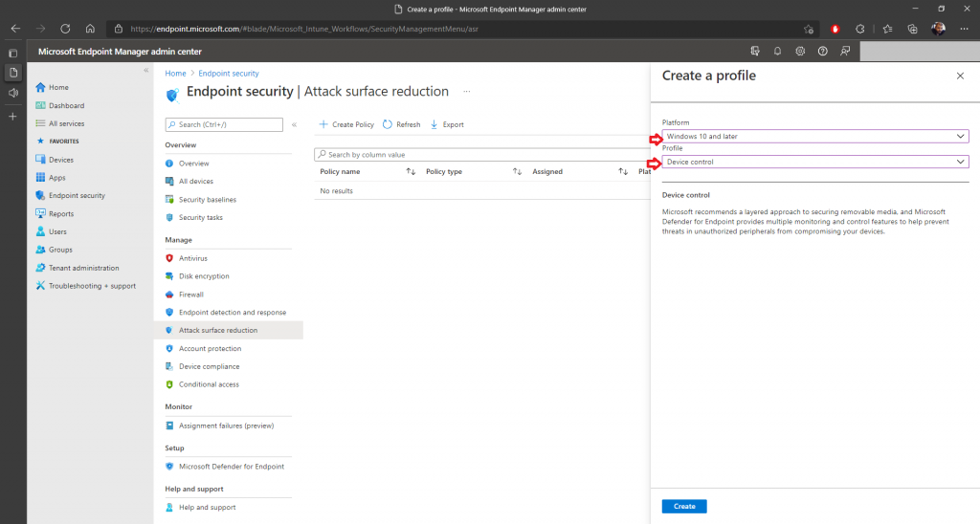Click the Search (Ctrl+/) menu box

pyautogui.click(x=224, y=125)
